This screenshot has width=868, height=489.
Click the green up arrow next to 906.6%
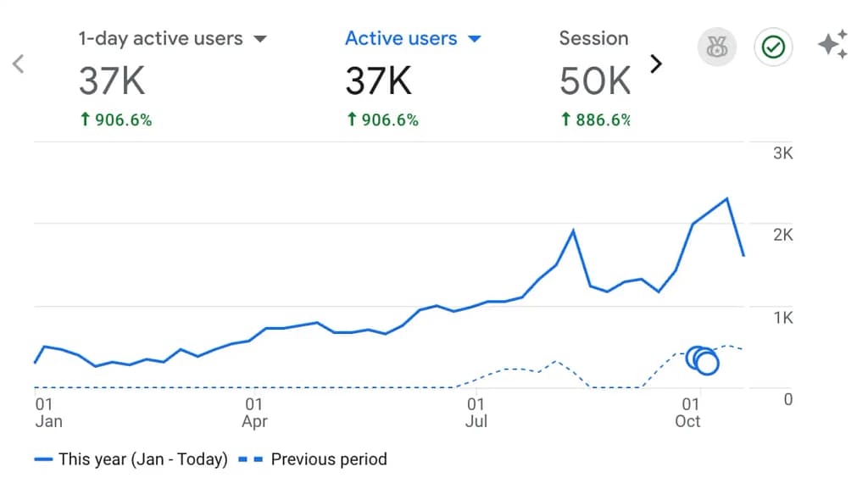click(85, 119)
